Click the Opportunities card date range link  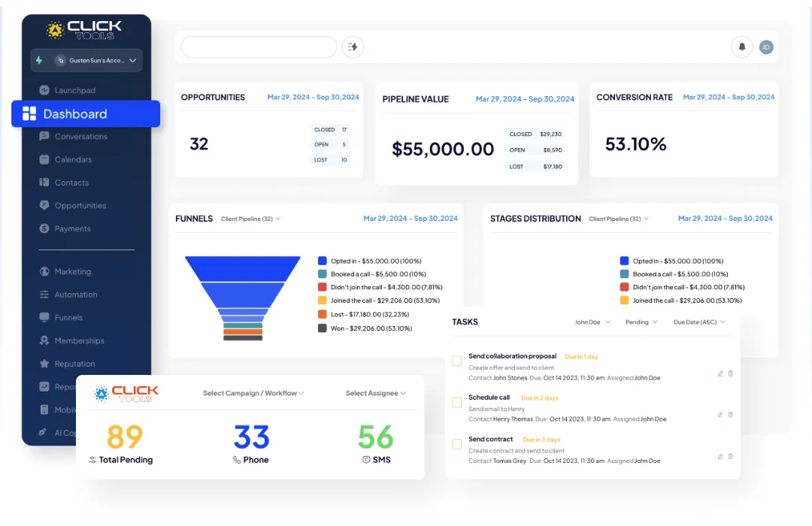[x=313, y=97]
